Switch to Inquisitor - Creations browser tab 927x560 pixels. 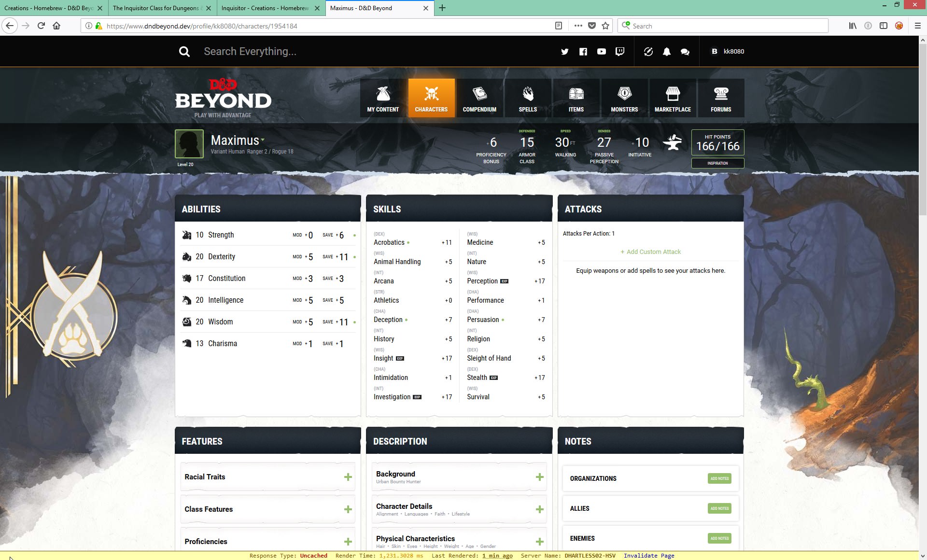(270, 8)
